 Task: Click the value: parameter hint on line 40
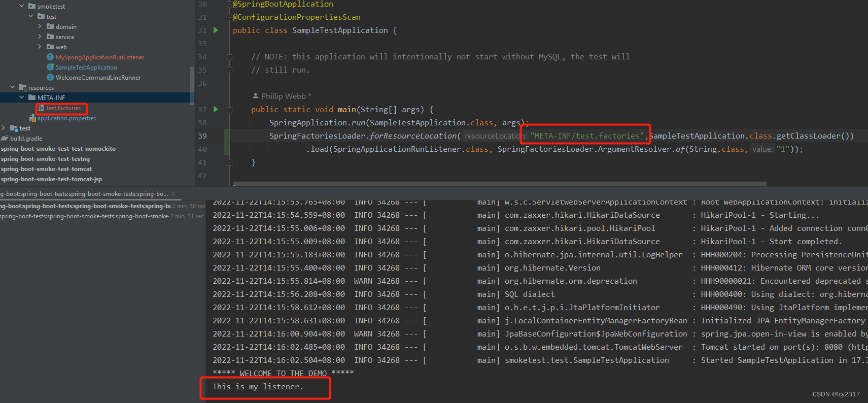tap(762, 149)
